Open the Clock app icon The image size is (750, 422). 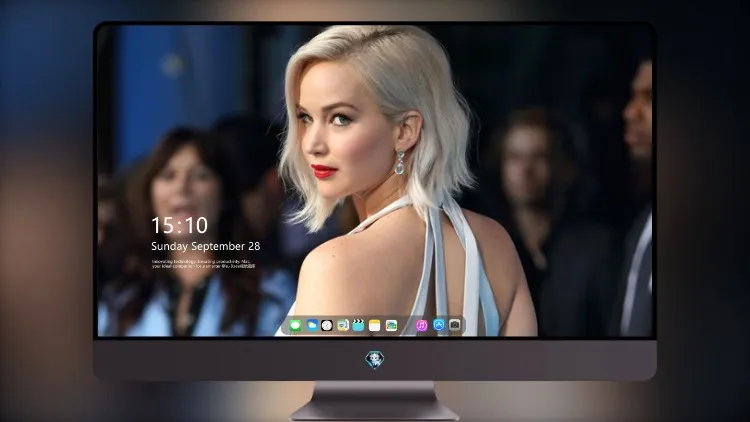(327, 326)
